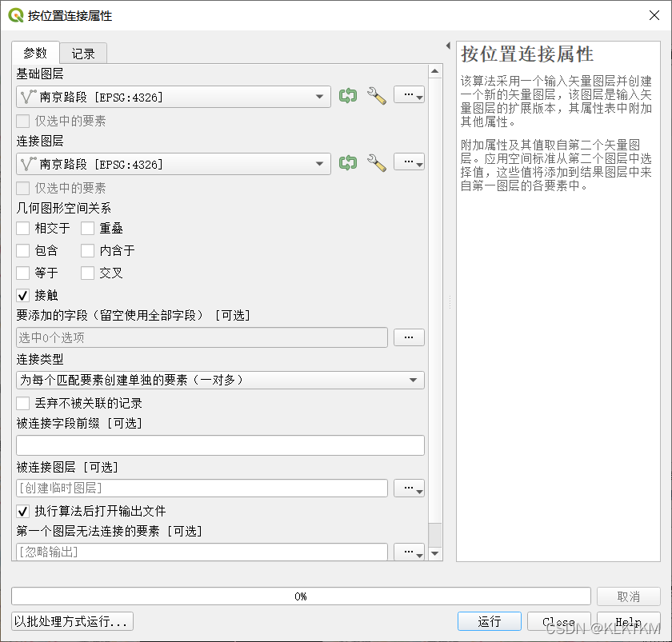Enable the 包含 checkbox
The width and height of the screenshot is (672, 642).
(22, 250)
